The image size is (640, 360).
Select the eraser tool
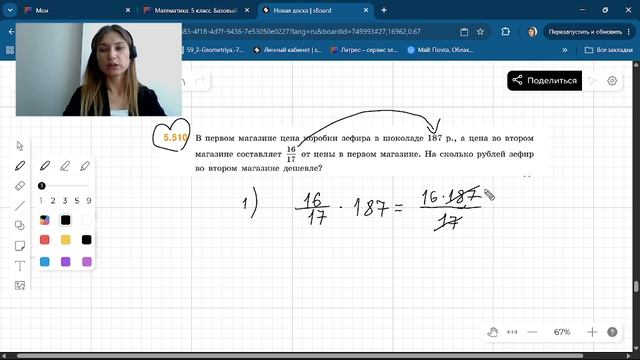pyautogui.click(x=20, y=186)
